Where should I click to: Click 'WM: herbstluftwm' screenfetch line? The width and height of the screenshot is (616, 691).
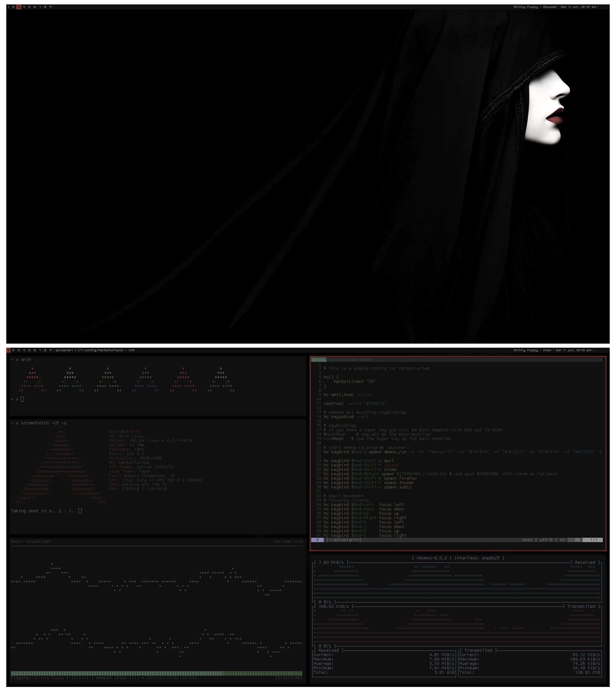[x=129, y=462]
